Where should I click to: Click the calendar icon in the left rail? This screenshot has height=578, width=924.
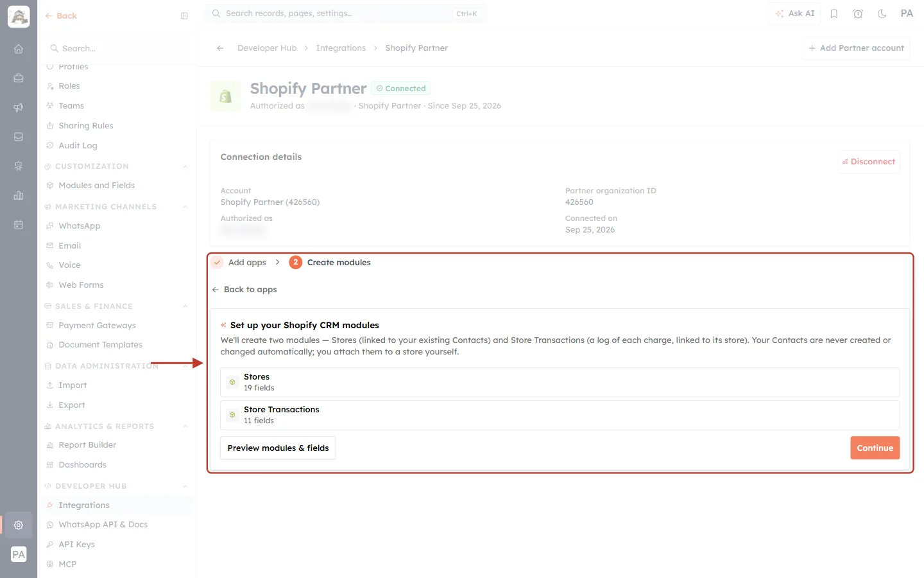coord(19,225)
